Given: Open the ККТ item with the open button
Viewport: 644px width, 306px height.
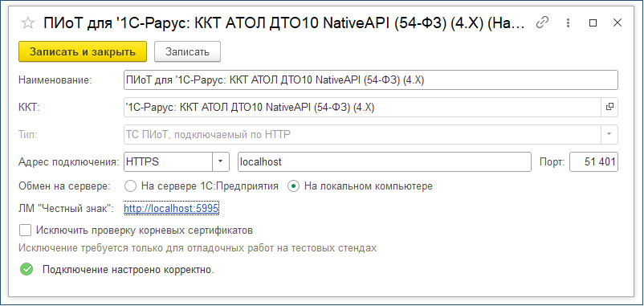Looking at the screenshot, I should click(609, 107).
